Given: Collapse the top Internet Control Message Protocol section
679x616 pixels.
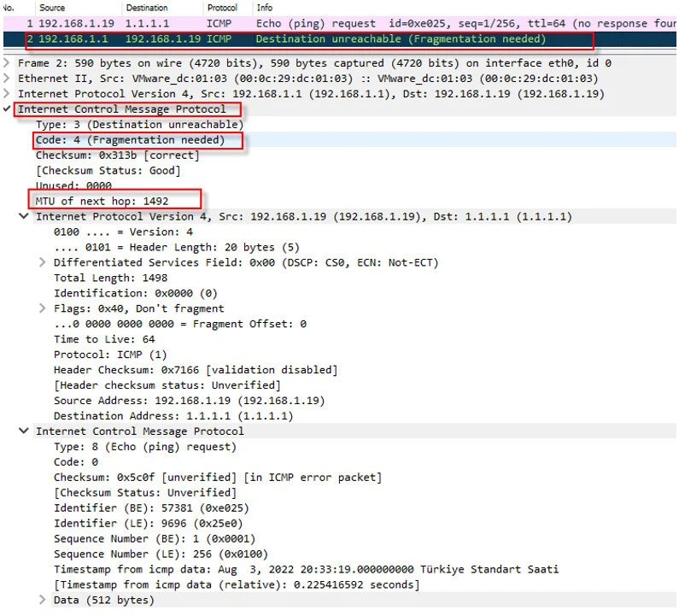Looking at the screenshot, I should 8,109.
